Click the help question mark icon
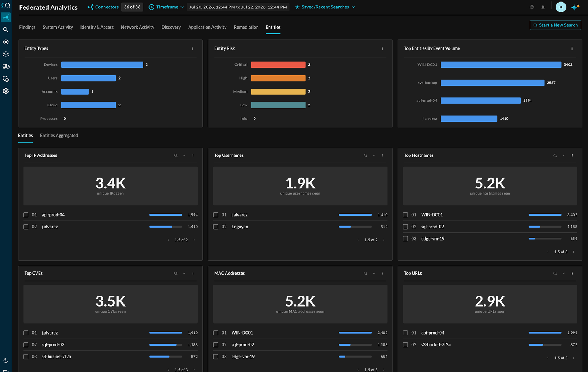The width and height of the screenshot is (588, 372). pyautogui.click(x=532, y=7)
